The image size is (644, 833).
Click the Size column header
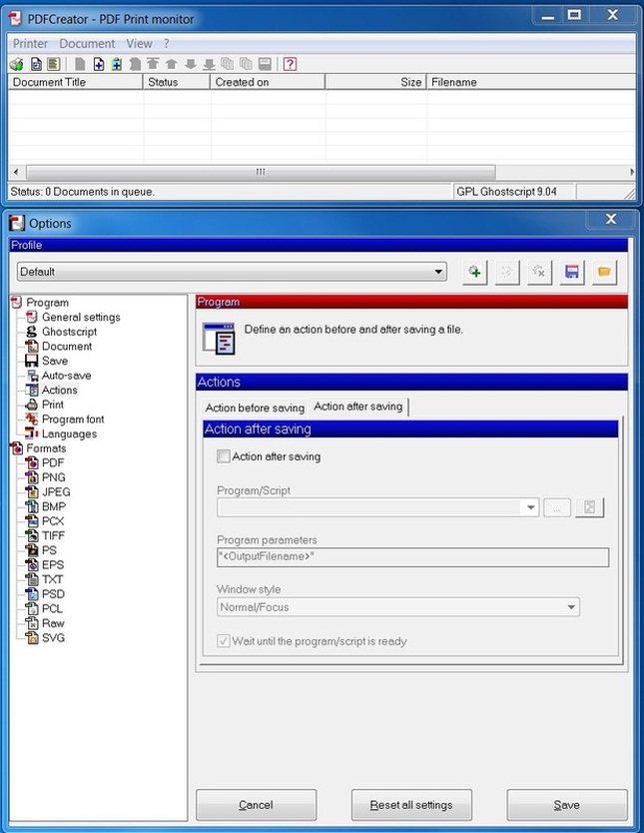pos(375,82)
